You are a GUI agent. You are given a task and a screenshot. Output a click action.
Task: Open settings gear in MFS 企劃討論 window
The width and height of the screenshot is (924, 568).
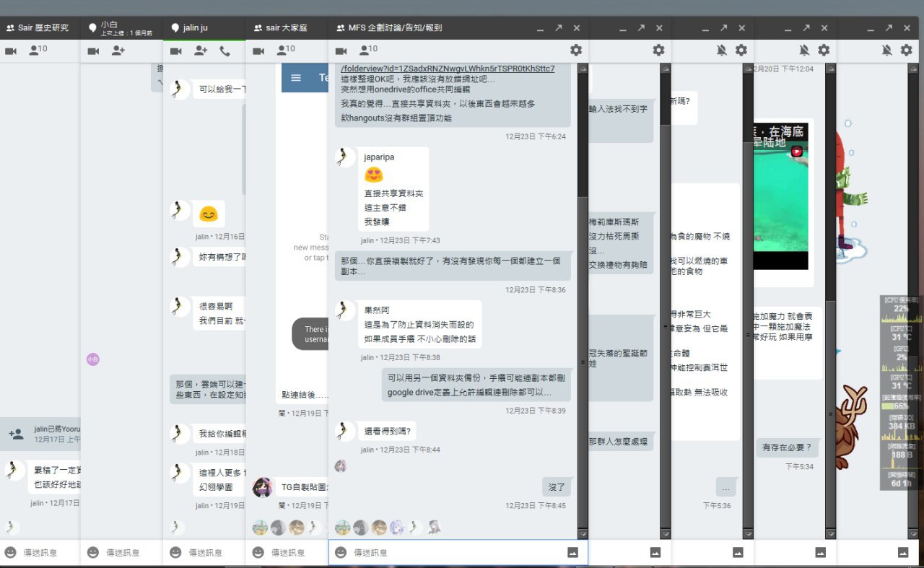pos(575,51)
